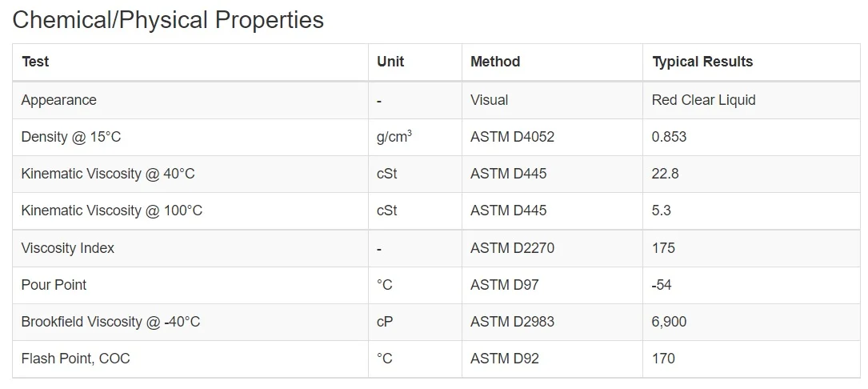Click the Unit column header
The height and width of the screenshot is (389, 868).
(x=390, y=62)
